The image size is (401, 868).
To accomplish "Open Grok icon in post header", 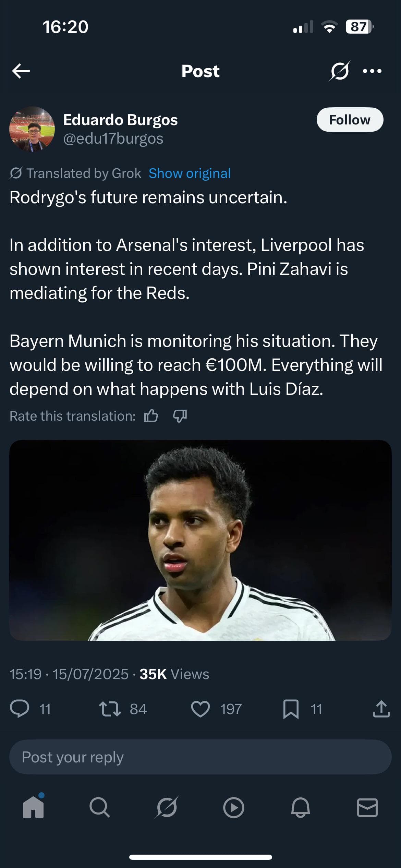I will 340,71.
